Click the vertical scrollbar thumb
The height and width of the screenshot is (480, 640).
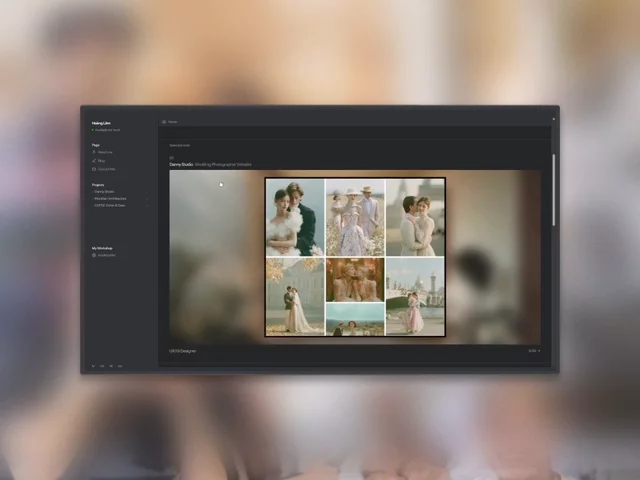(x=554, y=190)
